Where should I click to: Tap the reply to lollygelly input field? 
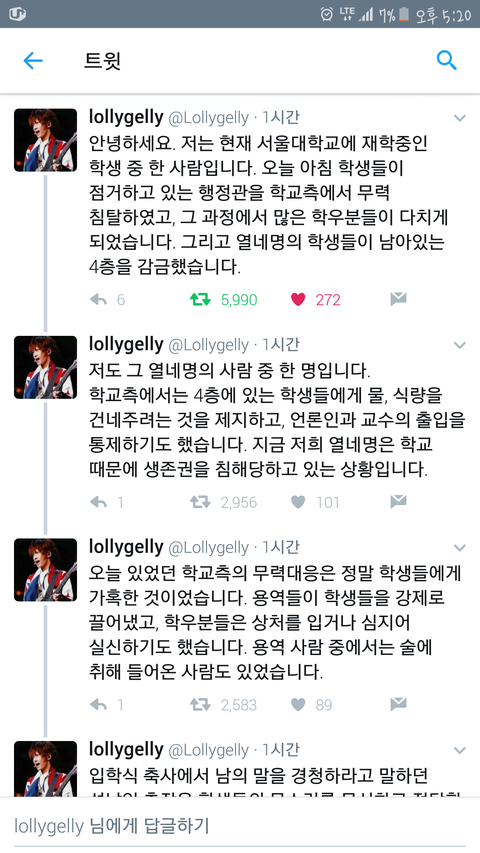coord(240,825)
